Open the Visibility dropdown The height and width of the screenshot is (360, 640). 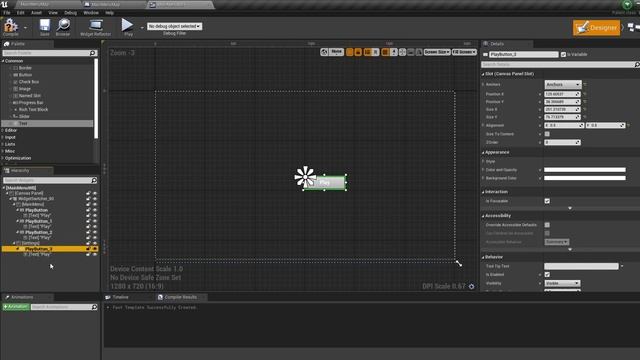pos(562,283)
